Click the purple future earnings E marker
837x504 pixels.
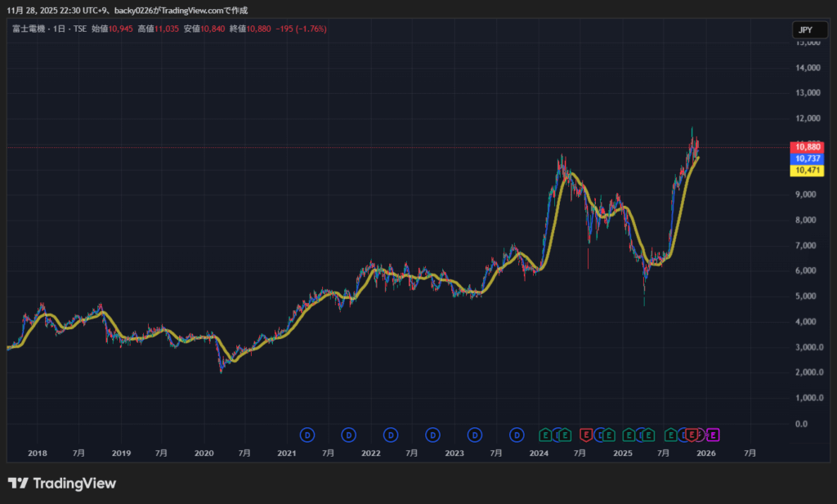pos(713,435)
